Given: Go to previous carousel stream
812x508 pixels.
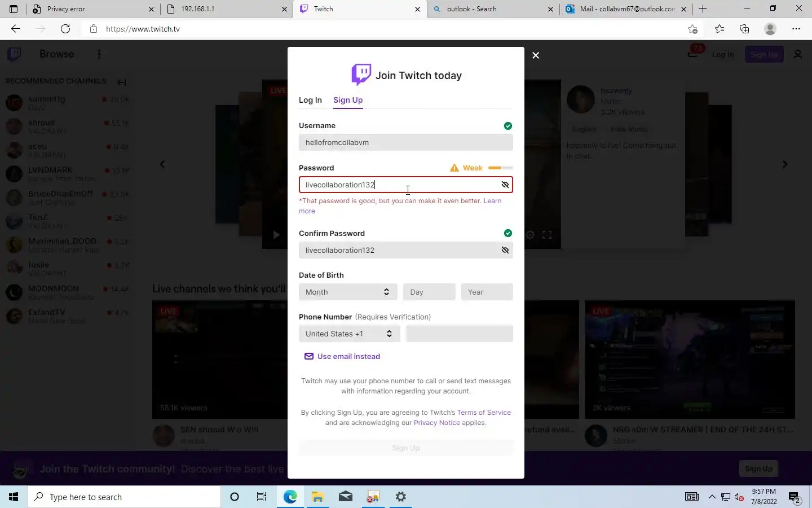Looking at the screenshot, I should (x=162, y=164).
